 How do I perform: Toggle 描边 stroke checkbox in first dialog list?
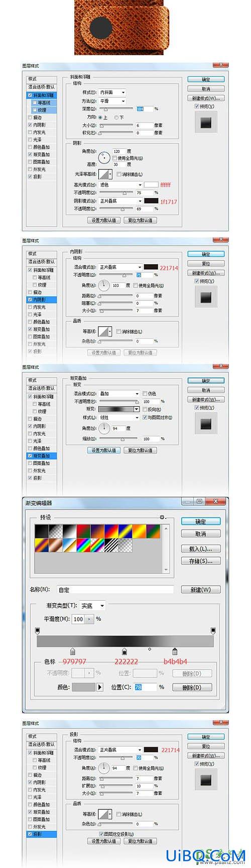click(x=31, y=117)
